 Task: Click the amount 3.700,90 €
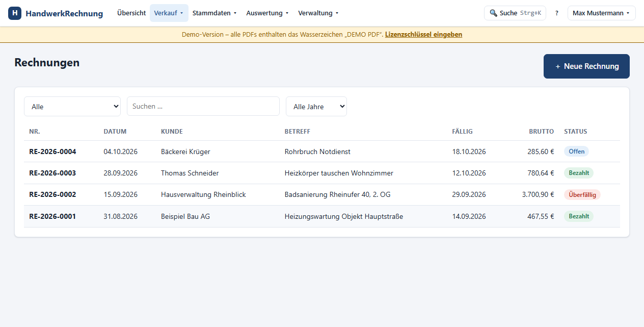click(538, 194)
